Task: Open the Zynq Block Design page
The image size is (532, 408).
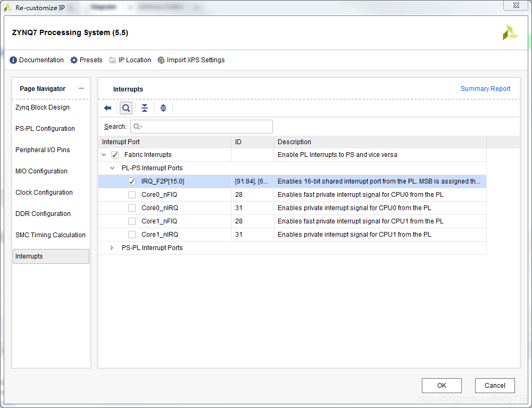Action: click(43, 107)
